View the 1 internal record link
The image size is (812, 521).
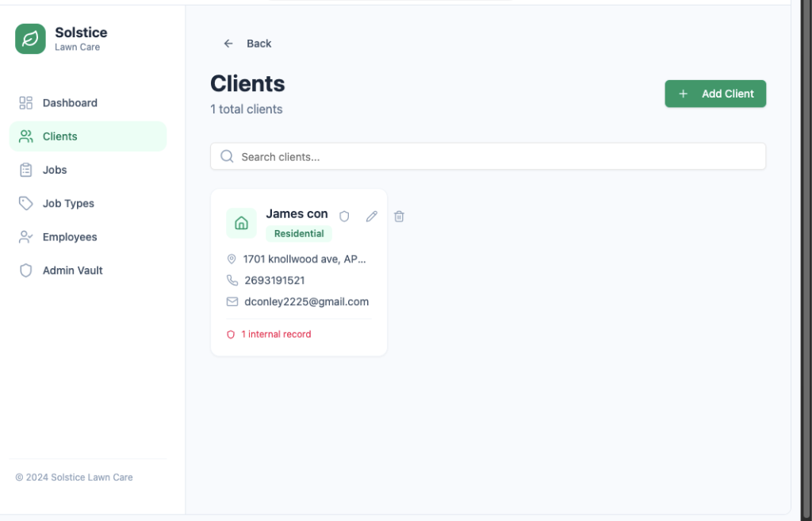(270, 335)
